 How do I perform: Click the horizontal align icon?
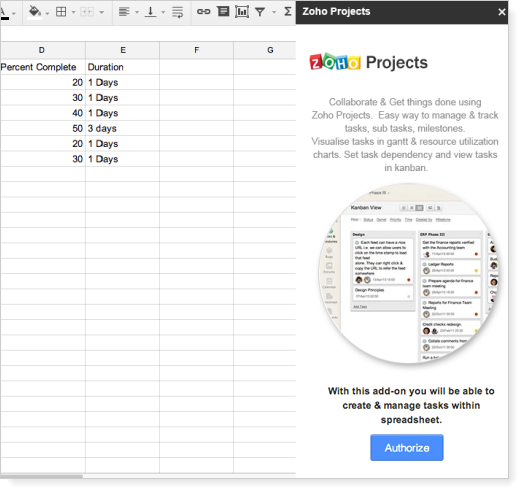pyautogui.click(x=124, y=12)
